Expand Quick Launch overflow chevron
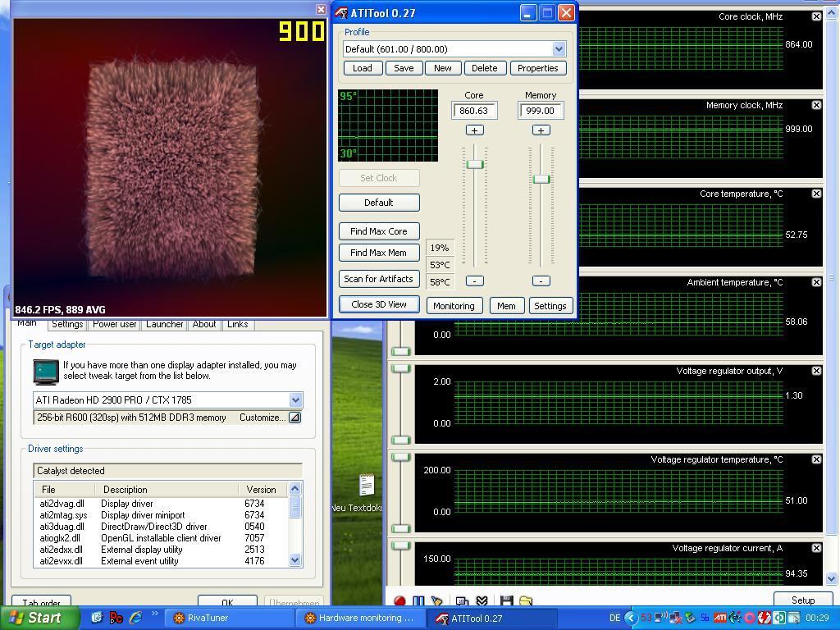 [x=155, y=614]
